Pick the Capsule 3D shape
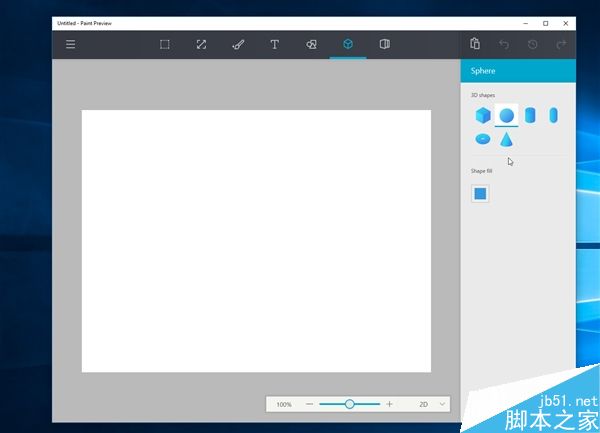Viewport: 600px width, 433px height. point(553,115)
